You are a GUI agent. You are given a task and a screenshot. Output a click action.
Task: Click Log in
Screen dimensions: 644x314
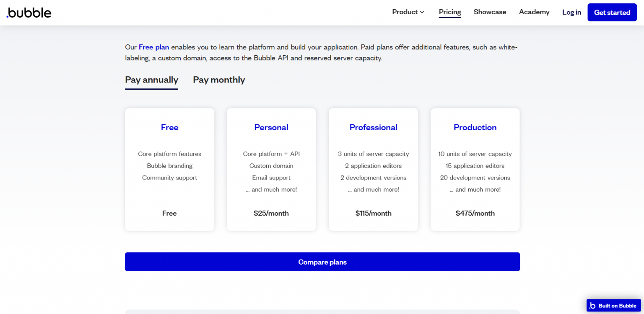point(571,13)
